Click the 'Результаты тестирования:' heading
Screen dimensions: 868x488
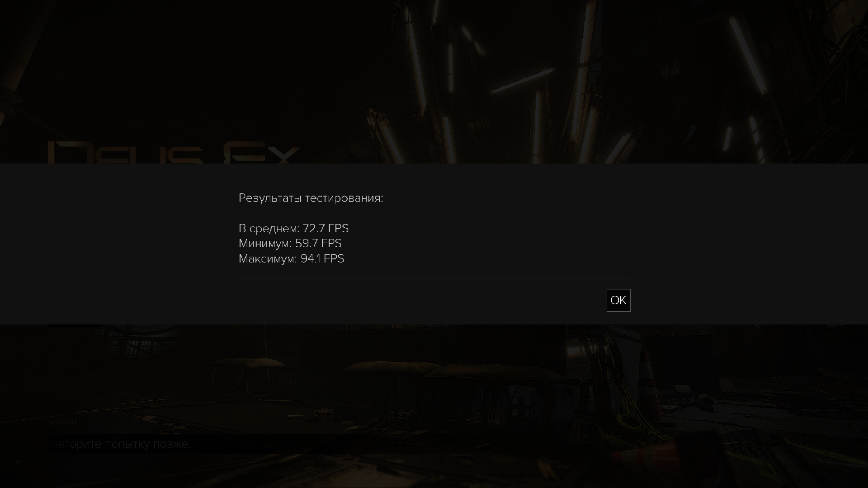pyautogui.click(x=311, y=198)
